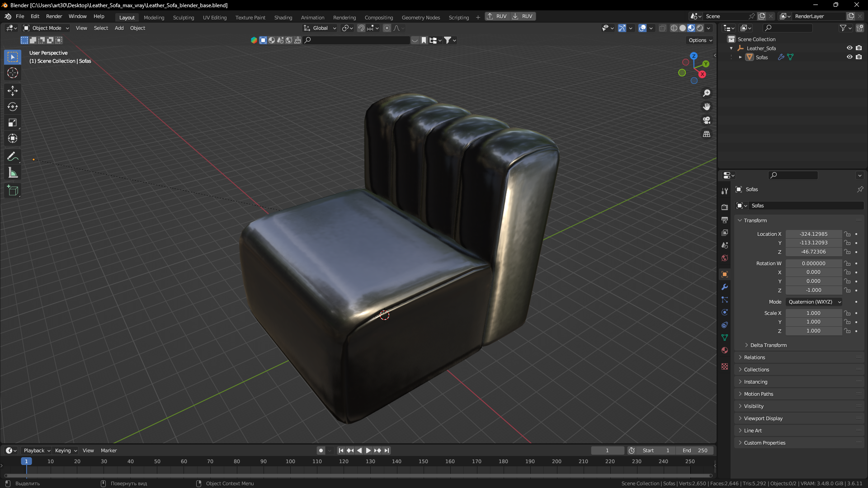Screen dimensions: 868x488
Task: Hide Sofas object with eye icon
Action: tap(849, 57)
